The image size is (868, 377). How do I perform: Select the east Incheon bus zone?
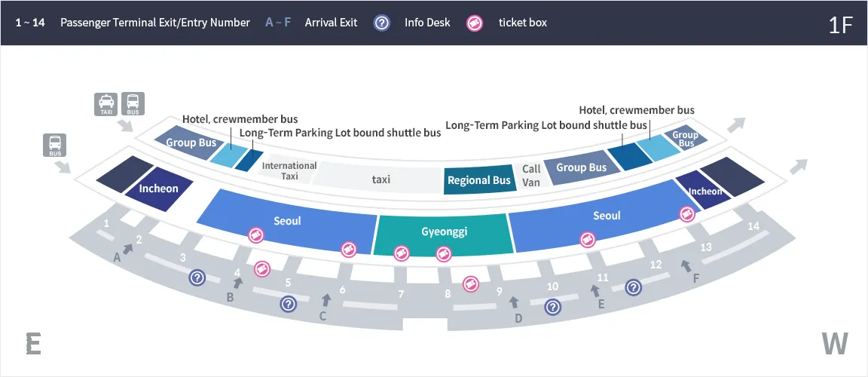click(158, 188)
